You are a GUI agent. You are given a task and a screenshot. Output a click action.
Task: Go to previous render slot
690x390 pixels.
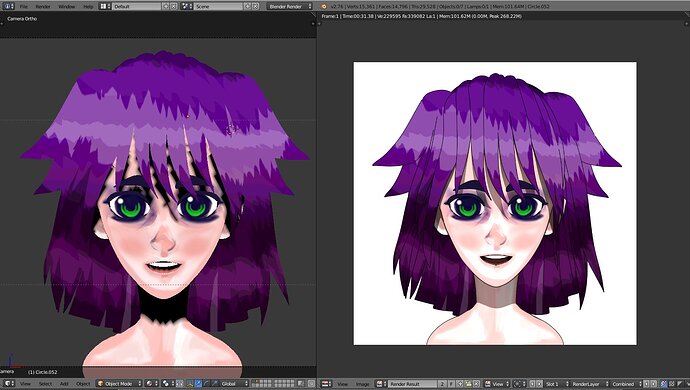click(532, 384)
